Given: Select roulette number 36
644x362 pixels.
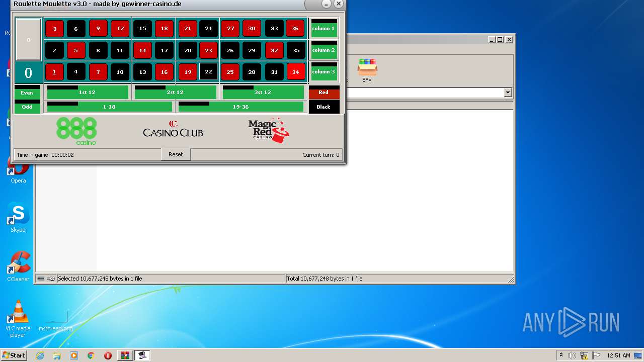Looking at the screenshot, I should point(295,29).
